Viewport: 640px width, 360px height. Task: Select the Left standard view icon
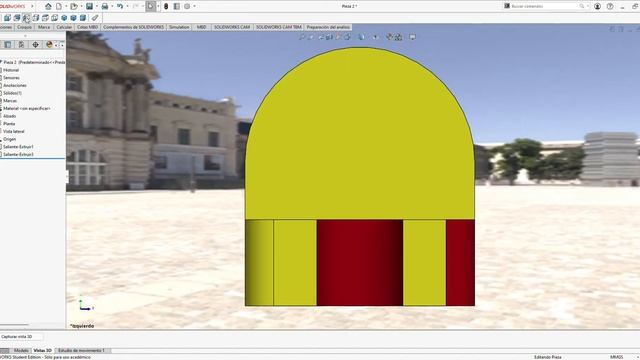(26, 18)
